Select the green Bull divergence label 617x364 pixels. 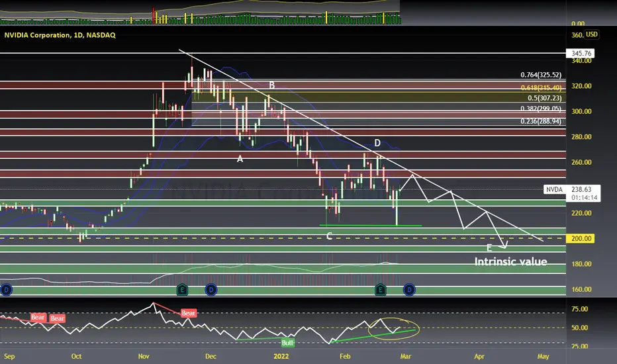coord(287,343)
